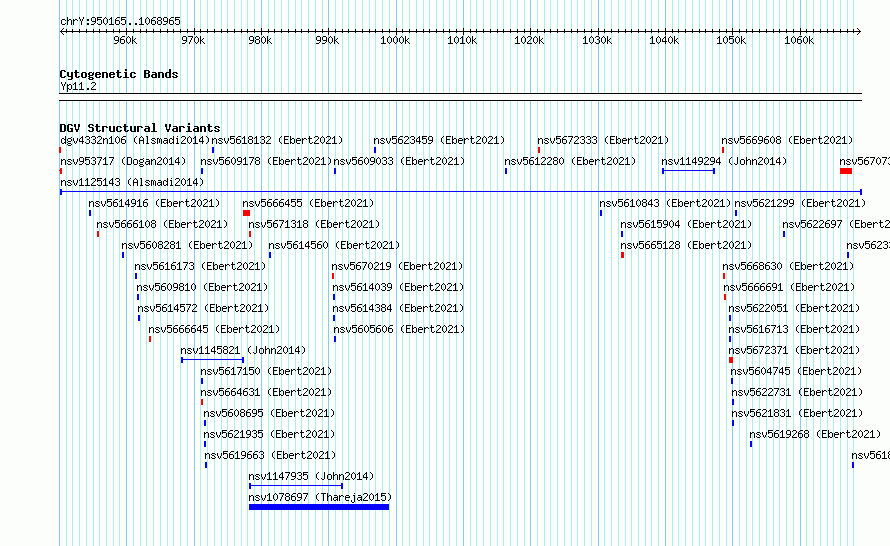Open nsv5612280 (Ebert2021) variant
890x546 pixels.
(570, 161)
